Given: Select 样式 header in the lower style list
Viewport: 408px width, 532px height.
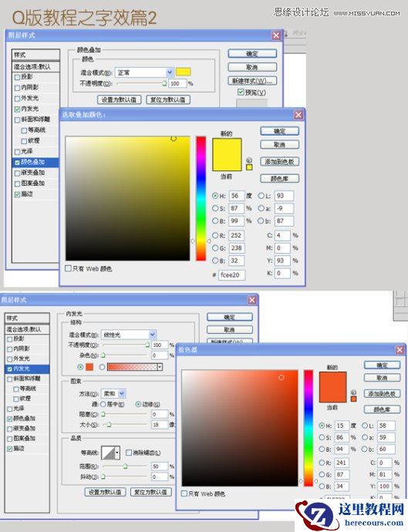Looking at the screenshot, I should [x=28, y=318].
